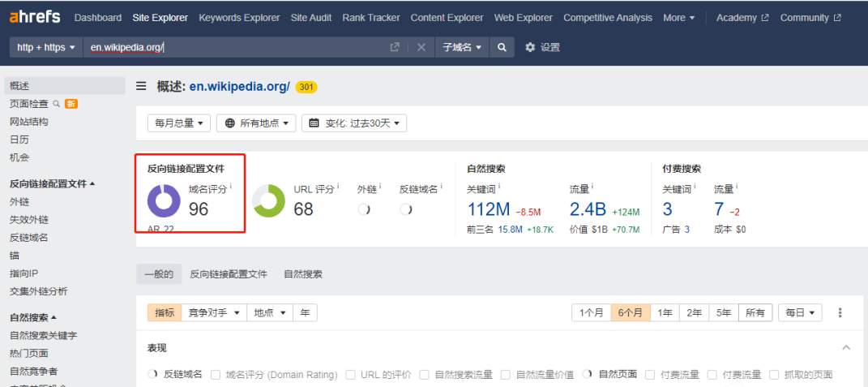
Task: Toggle the 反链域名 chart series option
Action: coord(175,375)
